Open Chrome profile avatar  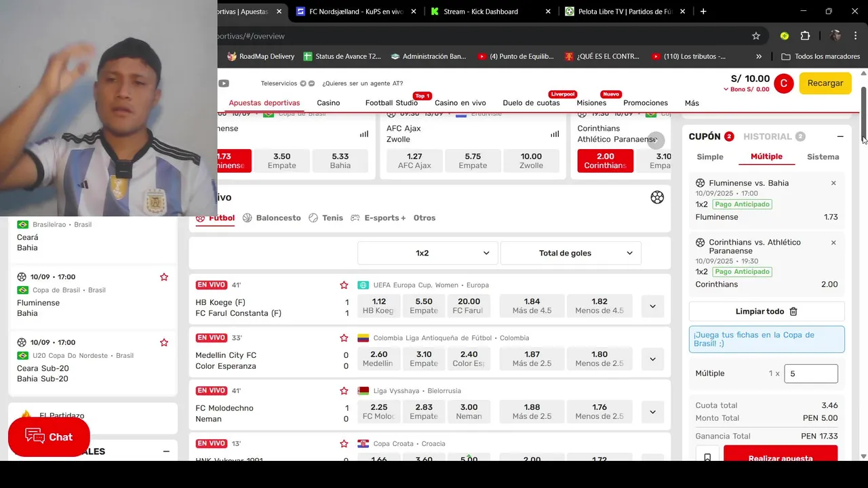835,36
